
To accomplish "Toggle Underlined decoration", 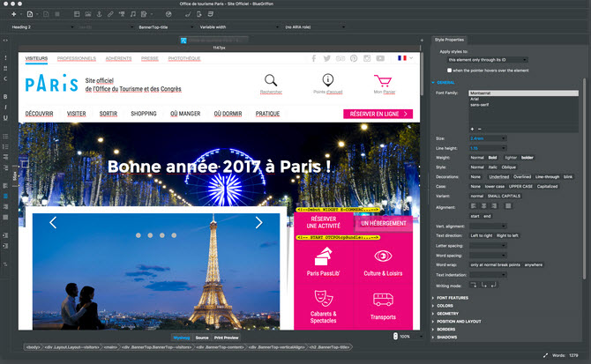I will click(x=499, y=177).
